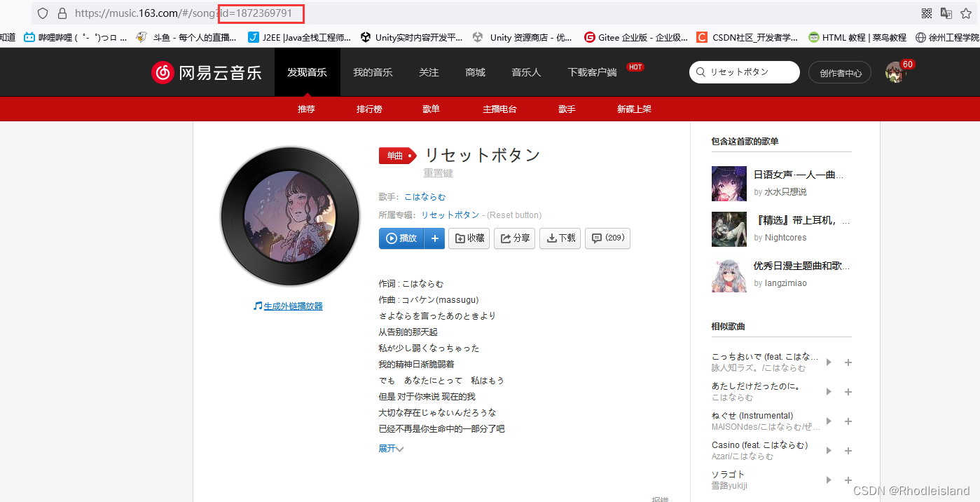980x502 pixels.
Task: Bookmark this page with the star icon
Action: click(966, 13)
